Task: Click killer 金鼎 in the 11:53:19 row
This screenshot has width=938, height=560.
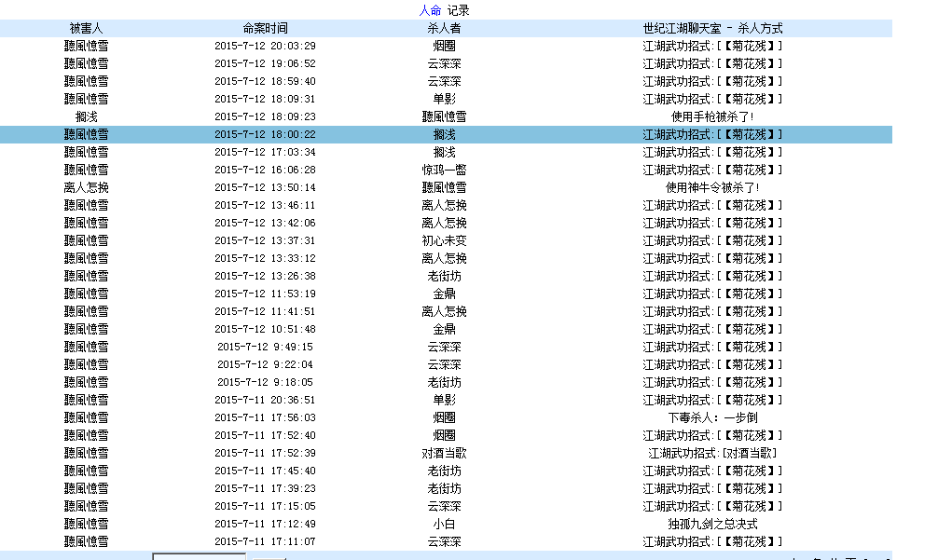Action: [x=444, y=294]
